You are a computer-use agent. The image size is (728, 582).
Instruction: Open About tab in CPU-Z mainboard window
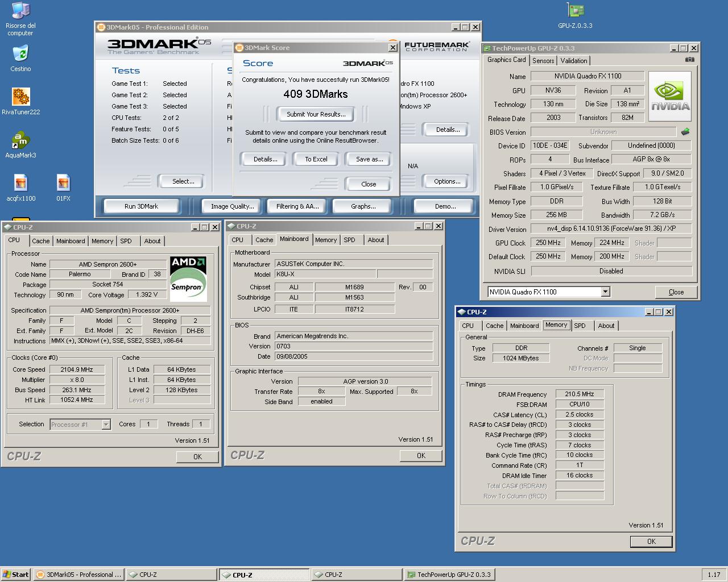(375, 240)
